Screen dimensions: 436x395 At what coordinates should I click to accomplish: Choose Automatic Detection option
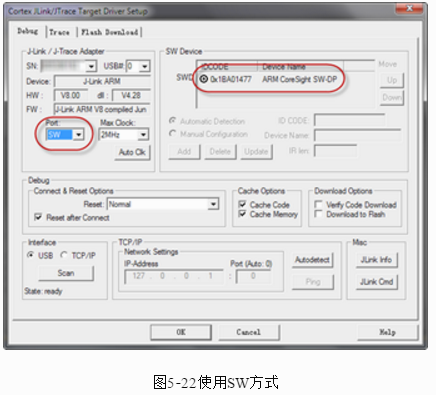click(x=172, y=121)
